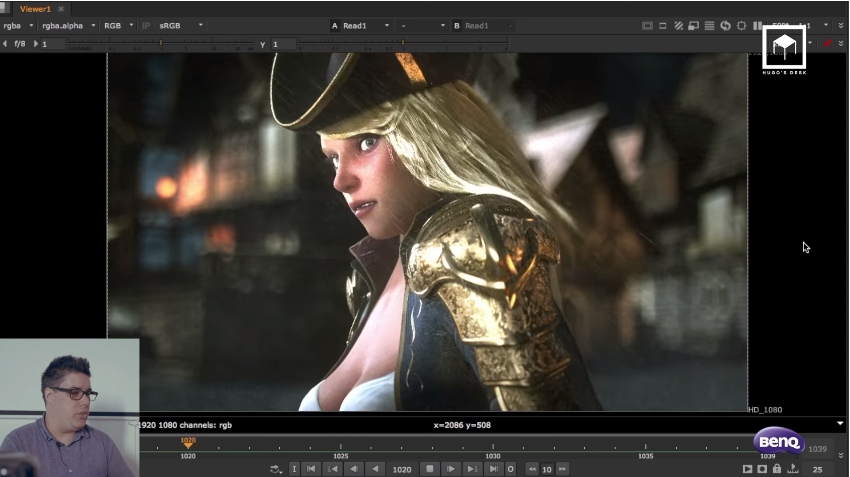The width and height of the screenshot is (850, 477).
Task: Click the f/8 gain label
Action: [x=20, y=43]
